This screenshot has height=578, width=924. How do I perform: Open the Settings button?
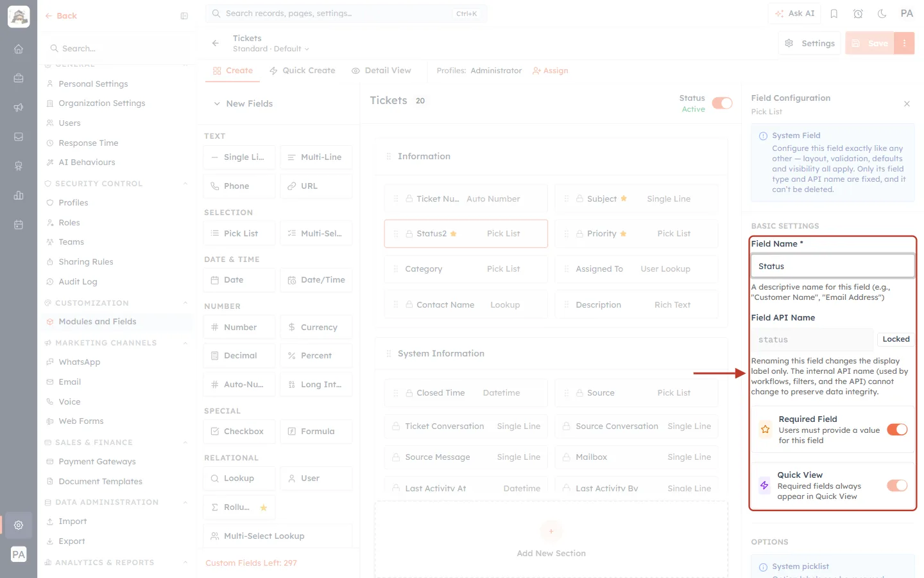810,43
